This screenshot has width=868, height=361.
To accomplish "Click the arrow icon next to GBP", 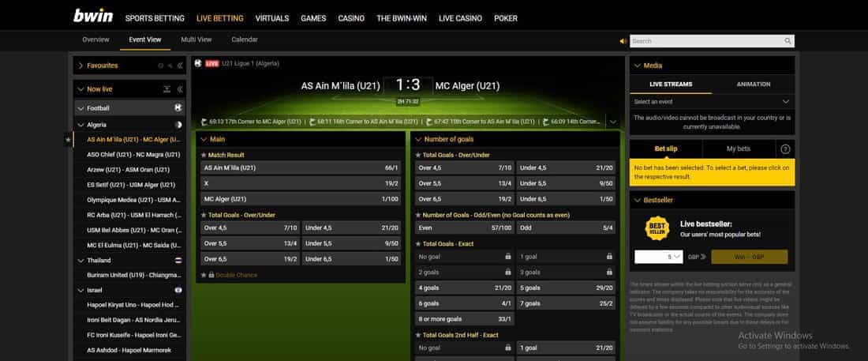I will point(703,257).
